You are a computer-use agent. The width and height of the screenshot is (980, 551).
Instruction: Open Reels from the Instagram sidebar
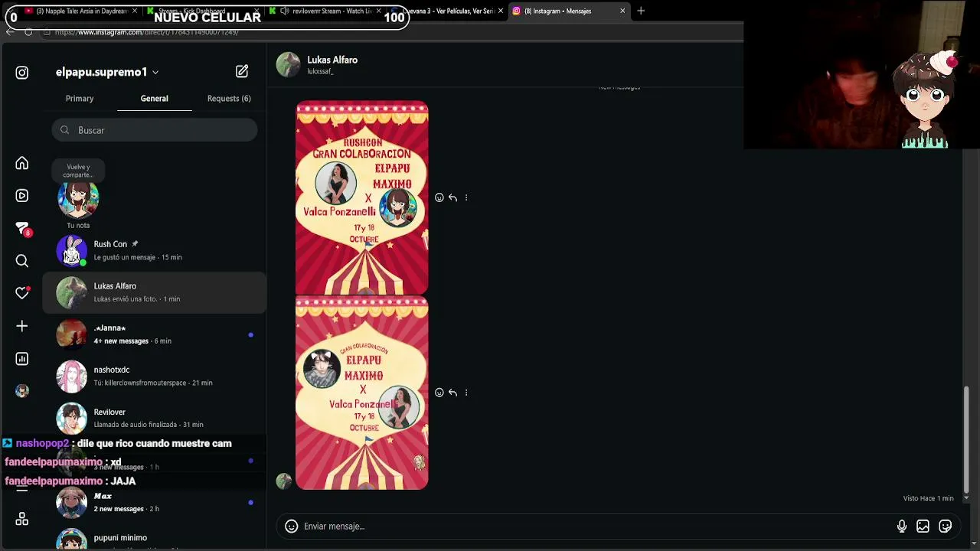pyautogui.click(x=22, y=196)
